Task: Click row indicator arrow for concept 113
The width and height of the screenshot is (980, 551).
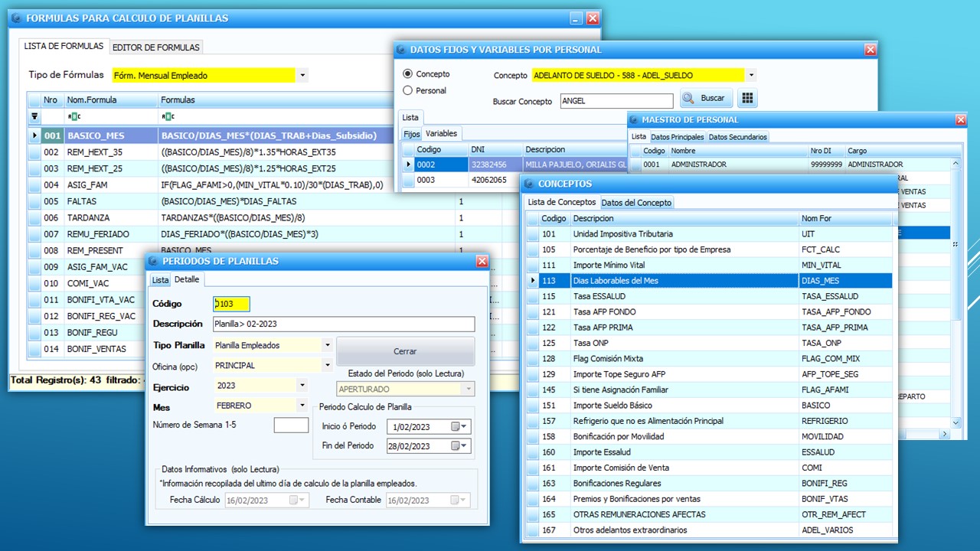Action: point(533,281)
